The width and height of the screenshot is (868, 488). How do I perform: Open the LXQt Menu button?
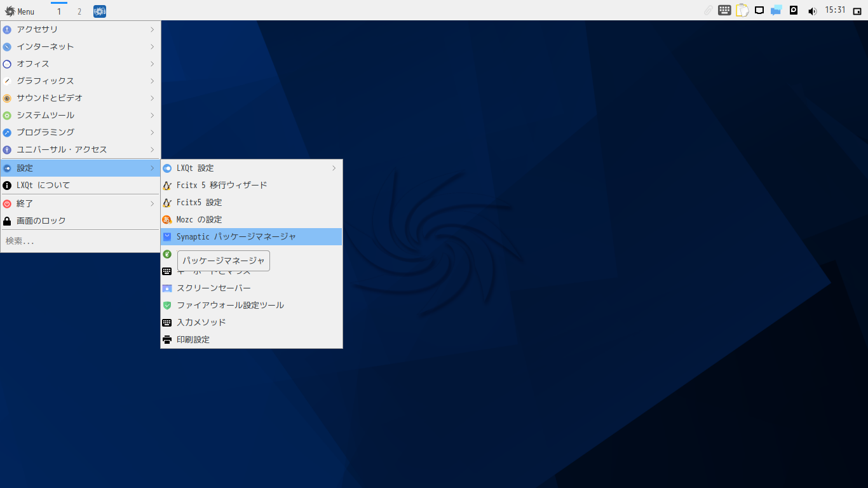(x=20, y=11)
